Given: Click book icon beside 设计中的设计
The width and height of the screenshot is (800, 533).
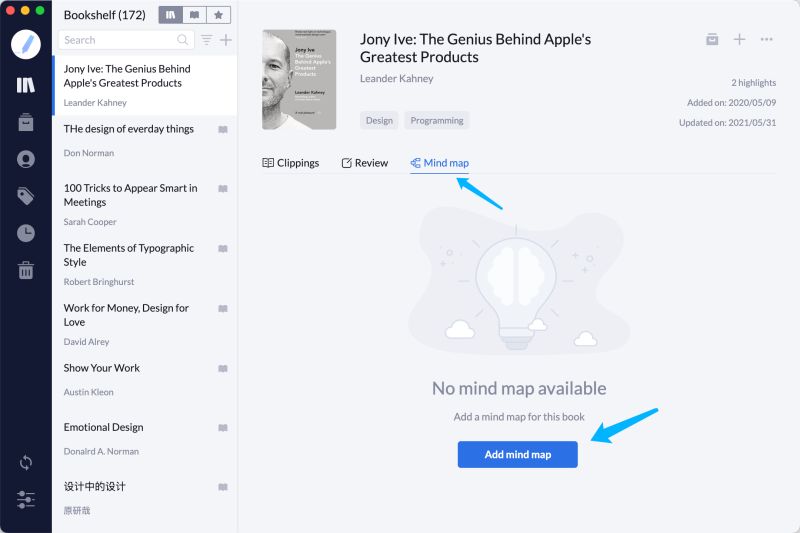Looking at the screenshot, I should 223,487.
